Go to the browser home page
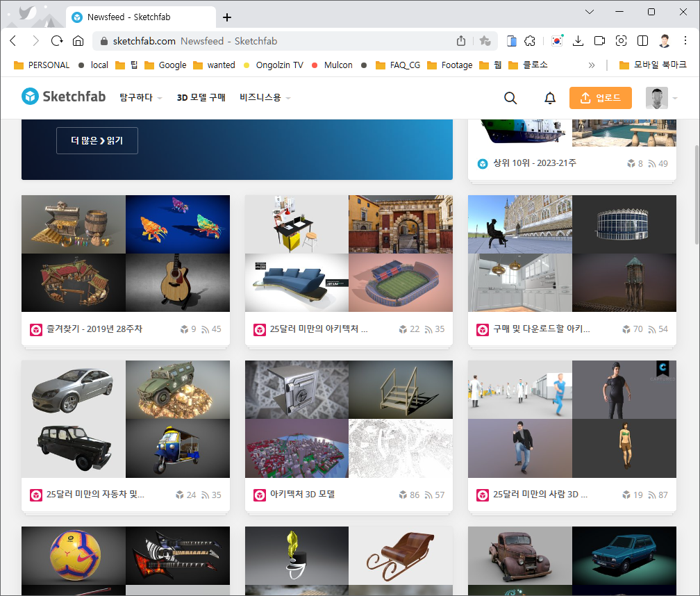The image size is (700, 596). [78, 41]
